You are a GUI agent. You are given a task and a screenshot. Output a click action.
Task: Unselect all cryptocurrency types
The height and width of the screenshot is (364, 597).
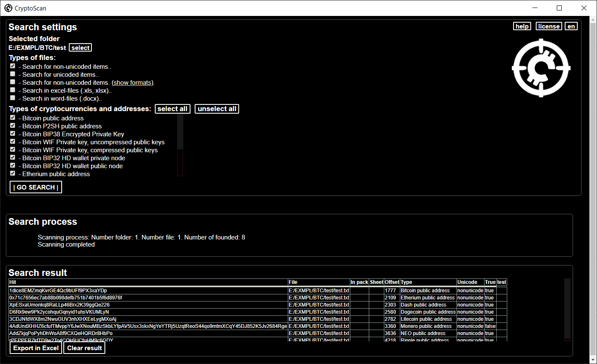click(x=216, y=109)
